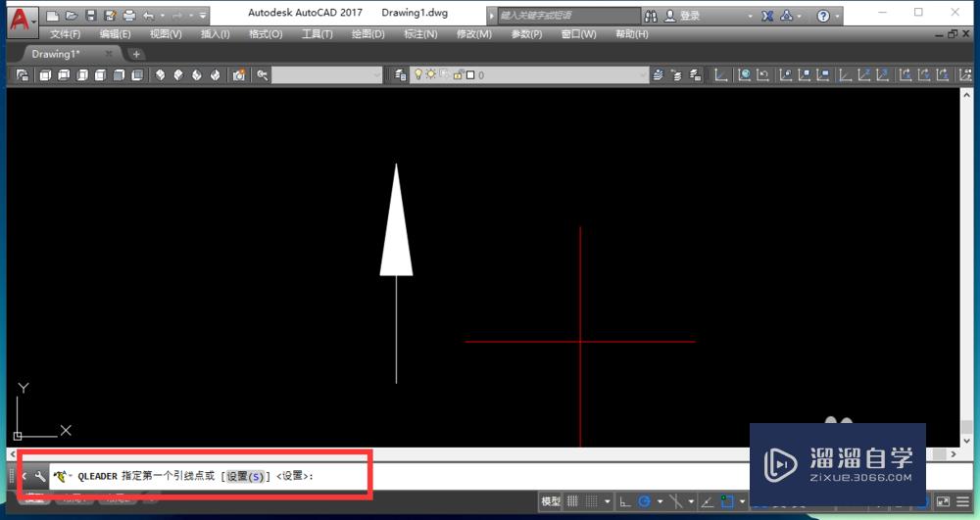Toggle drawing grid display in status bar

[x=572, y=501]
